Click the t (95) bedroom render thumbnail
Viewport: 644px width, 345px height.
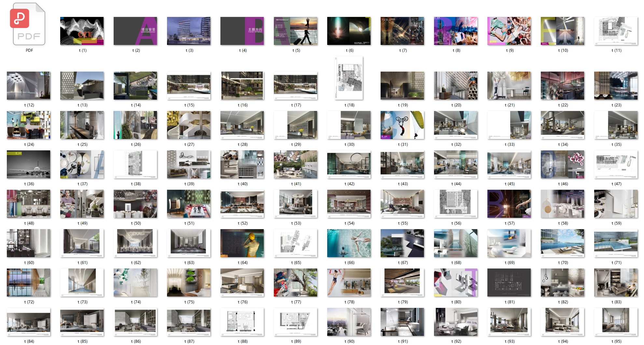pos(616,322)
